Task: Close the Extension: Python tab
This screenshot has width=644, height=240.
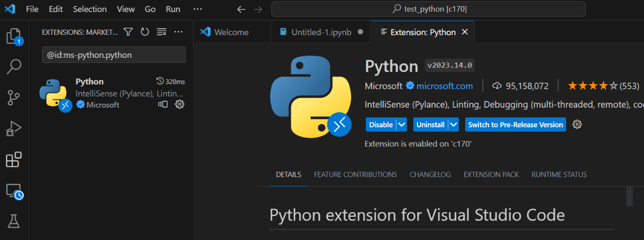Action: (x=465, y=32)
